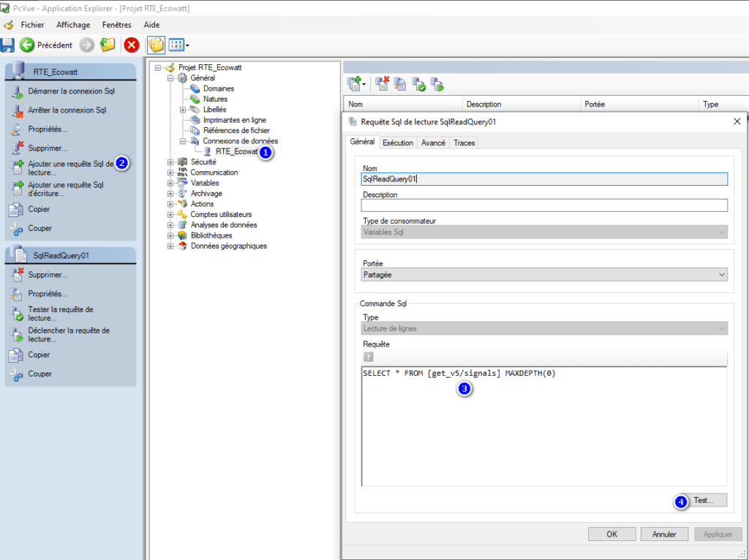This screenshot has width=749, height=560.
Task: Click Couper under RTE_Ecowatt panel
Action: 39,228
